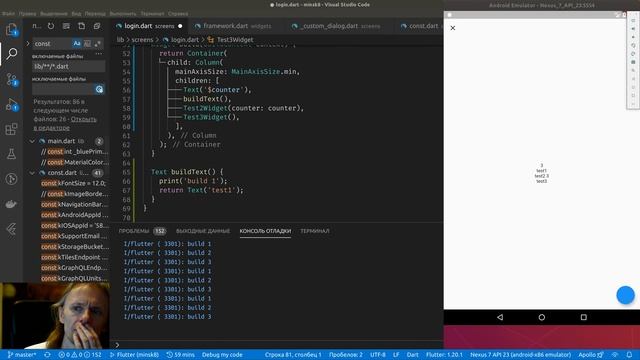This screenshot has width=640, height=360.
Task: Expand the replace field chevron
Action: pos(28,43)
